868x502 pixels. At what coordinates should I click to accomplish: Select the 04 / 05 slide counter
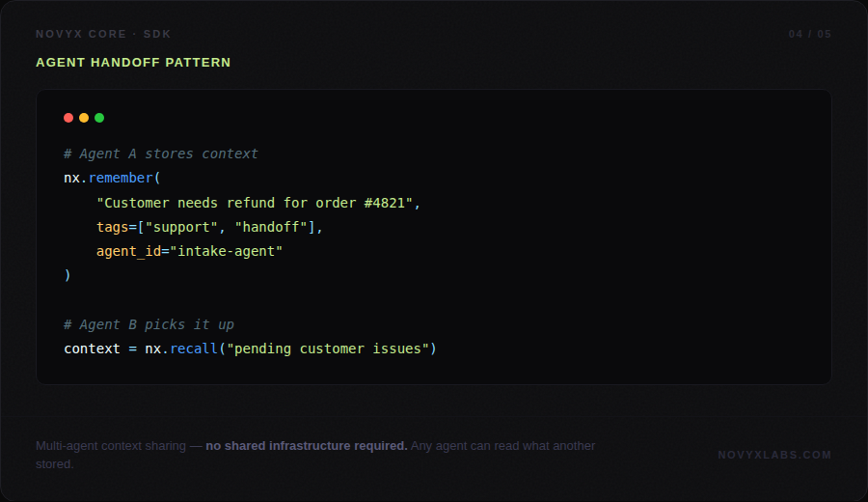(809, 34)
